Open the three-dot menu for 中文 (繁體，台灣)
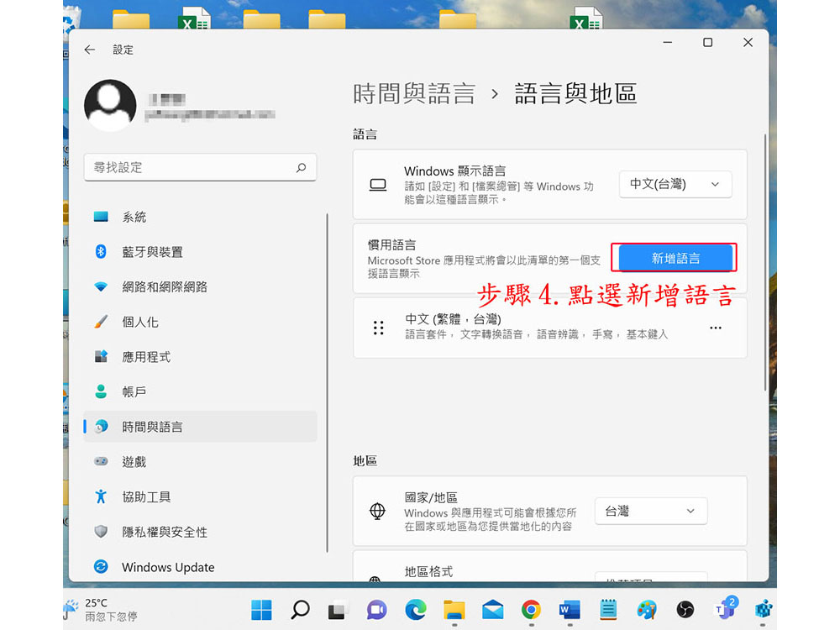840x630 pixels. 715,328
